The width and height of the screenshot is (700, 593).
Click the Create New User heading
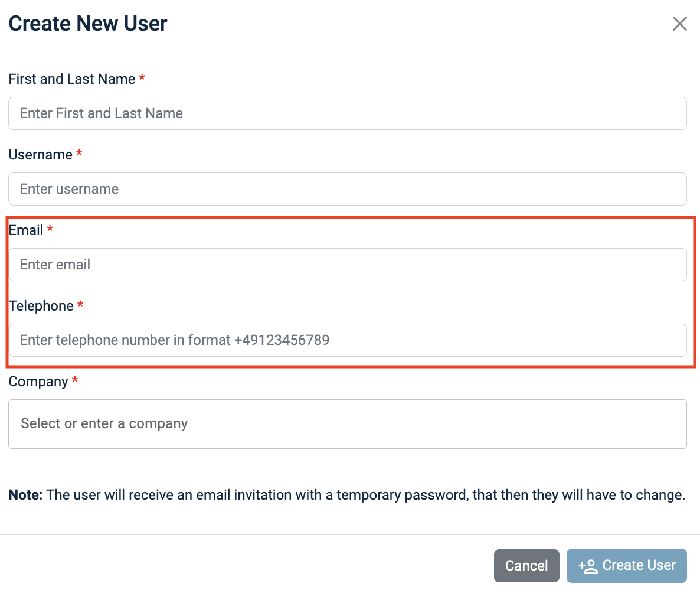(88, 24)
